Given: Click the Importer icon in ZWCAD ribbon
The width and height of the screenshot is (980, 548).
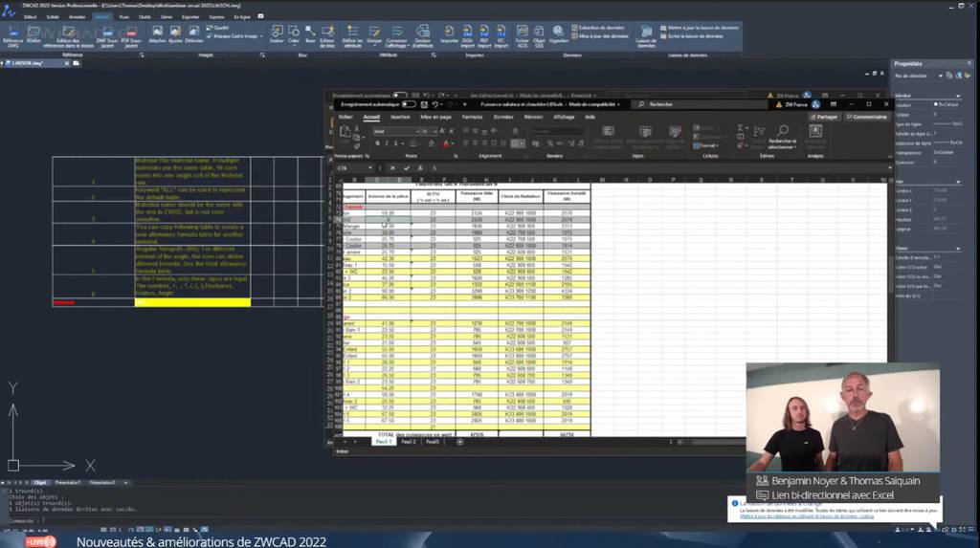Looking at the screenshot, I should tap(450, 34).
